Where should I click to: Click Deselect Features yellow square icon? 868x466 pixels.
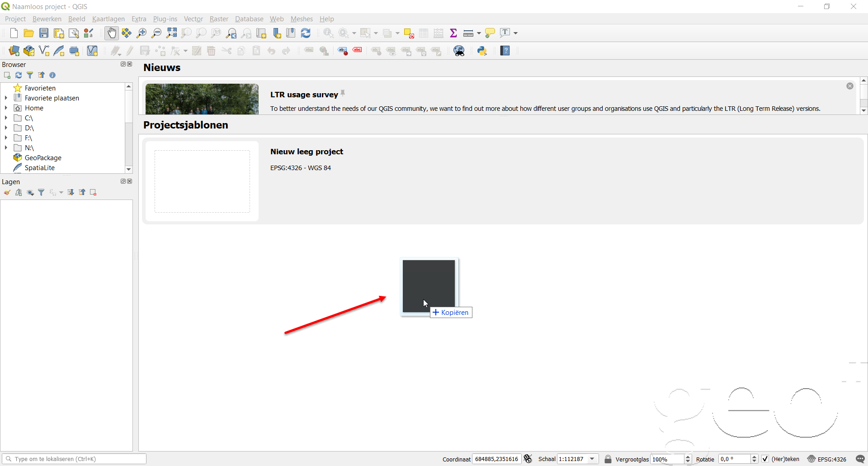409,33
